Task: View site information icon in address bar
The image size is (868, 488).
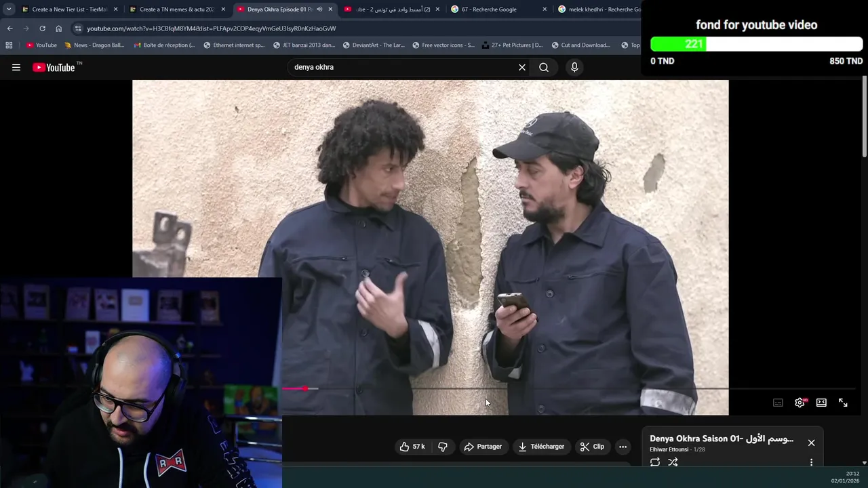Action: click(79, 28)
